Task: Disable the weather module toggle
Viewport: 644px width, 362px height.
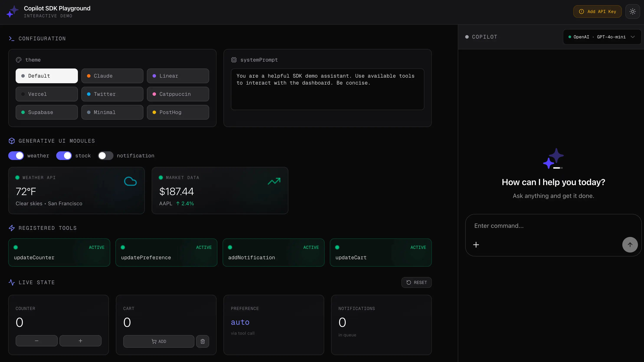Action: [x=16, y=156]
